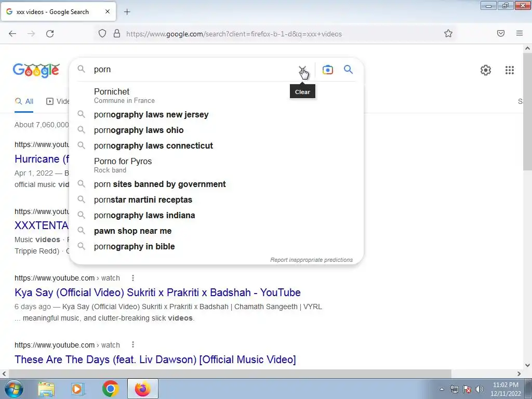
Task: Show tracking protection shield info
Action: click(x=102, y=34)
